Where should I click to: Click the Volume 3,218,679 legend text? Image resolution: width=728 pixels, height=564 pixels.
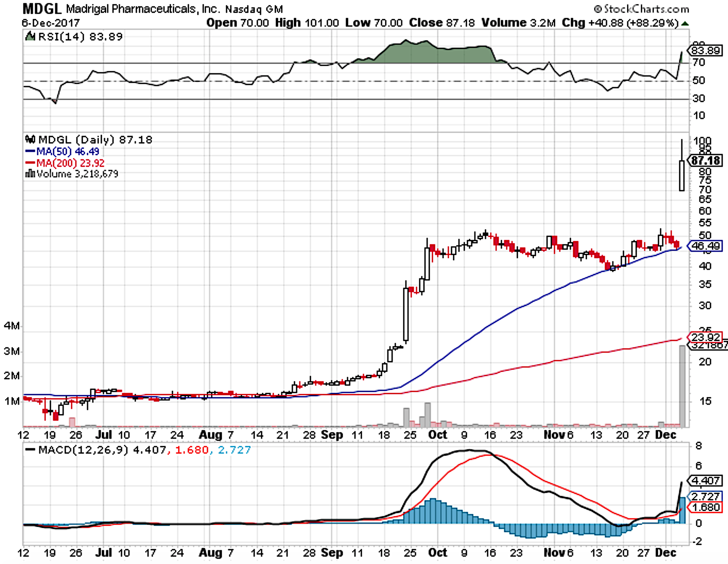click(x=77, y=174)
